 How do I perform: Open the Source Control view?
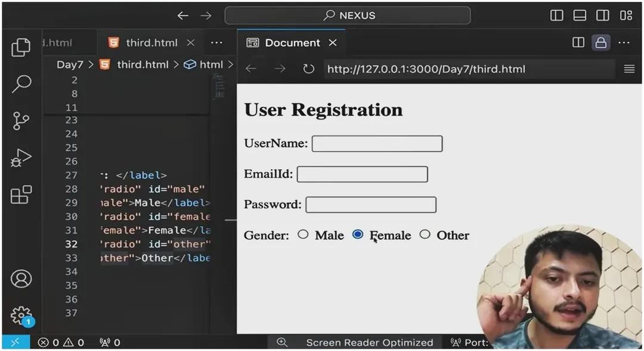pos(21,121)
